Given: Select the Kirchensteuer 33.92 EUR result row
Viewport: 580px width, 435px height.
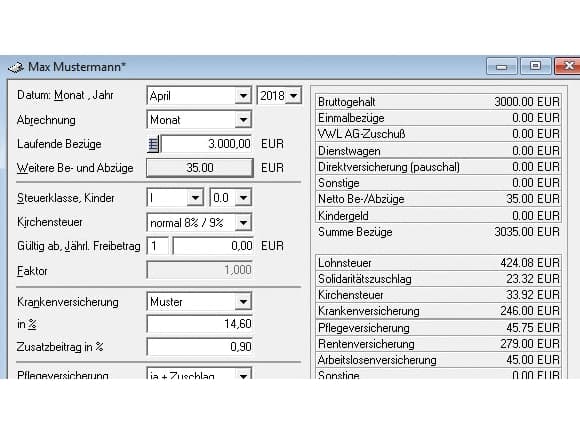Looking at the screenshot, I should tap(438, 295).
